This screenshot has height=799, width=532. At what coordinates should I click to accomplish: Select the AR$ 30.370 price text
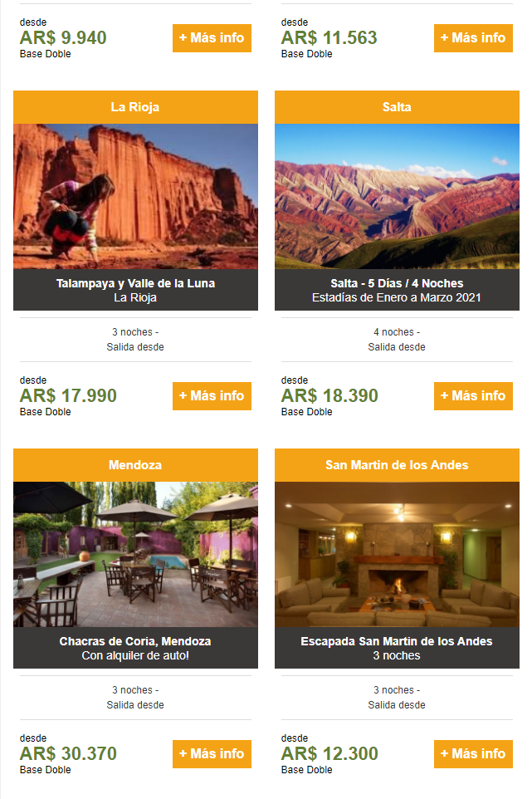[68, 753]
